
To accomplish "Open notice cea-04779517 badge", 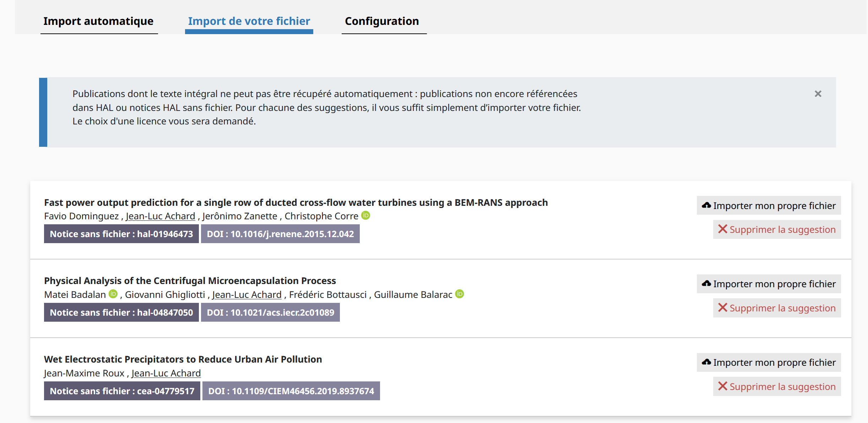I will click(122, 391).
